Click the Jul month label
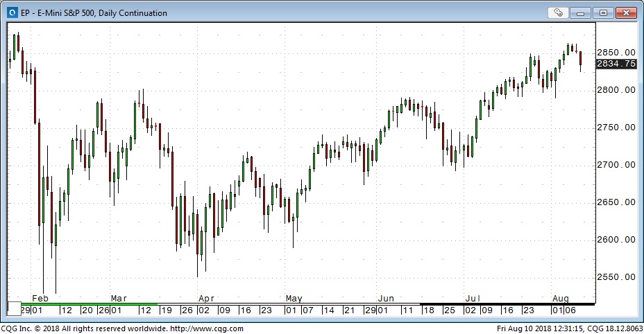Image resolution: width=644 pixels, height=334 pixels. point(473,298)
